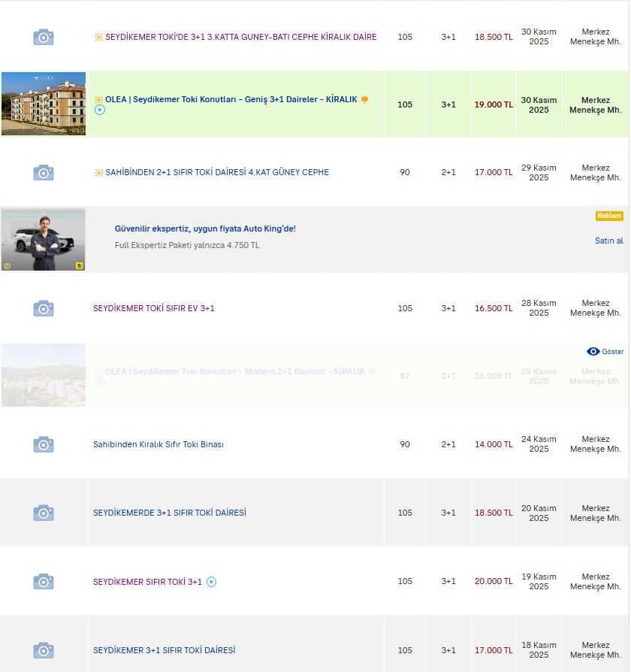Click camera placeholder of 18.500 TL güney-batı listing
The height and width of the screenshot is (672, 631).
pos(44,37)
